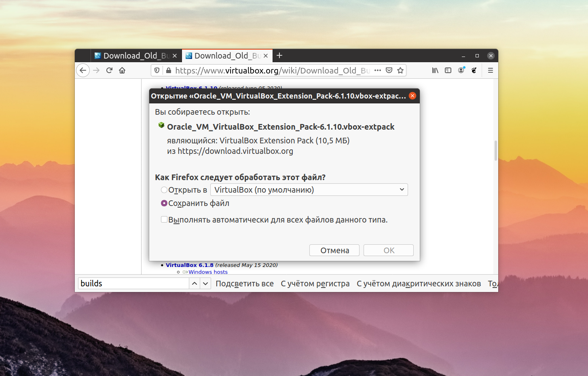Find next match with down arrow
588x376 pixels.
click(x=205, y=284)
